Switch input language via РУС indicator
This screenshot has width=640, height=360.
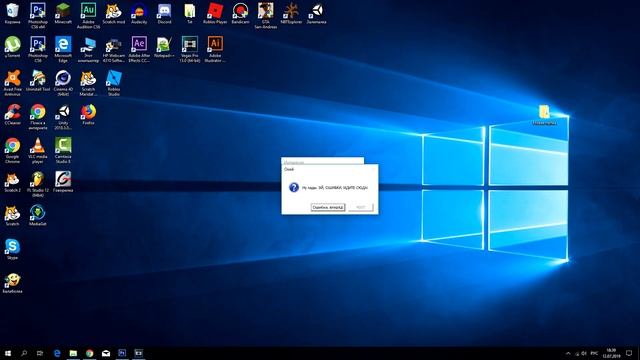point(594,353)
